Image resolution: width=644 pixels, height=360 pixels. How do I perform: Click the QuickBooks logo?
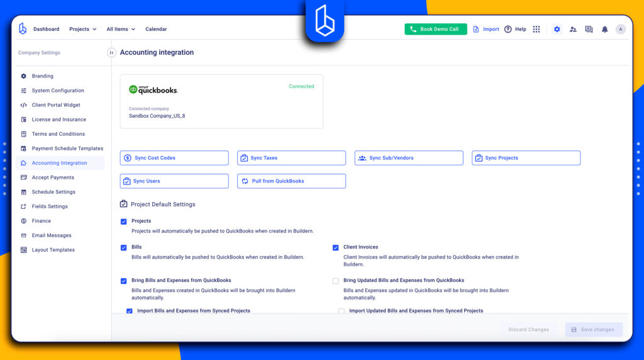(153, 89)
